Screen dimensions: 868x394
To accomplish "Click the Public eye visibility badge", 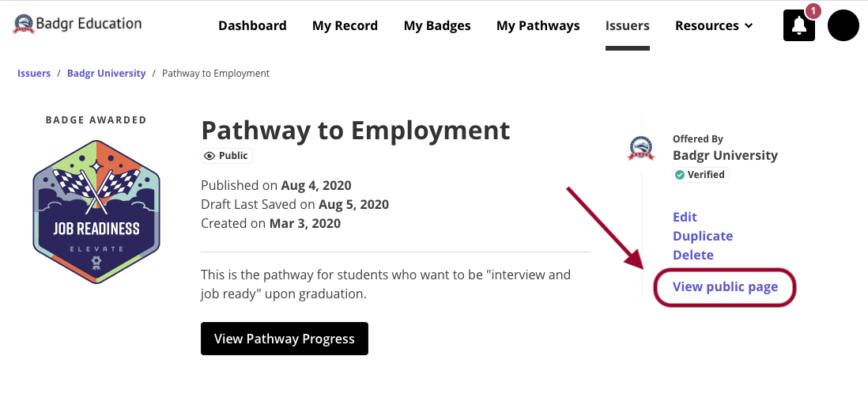I will [227, 156].
